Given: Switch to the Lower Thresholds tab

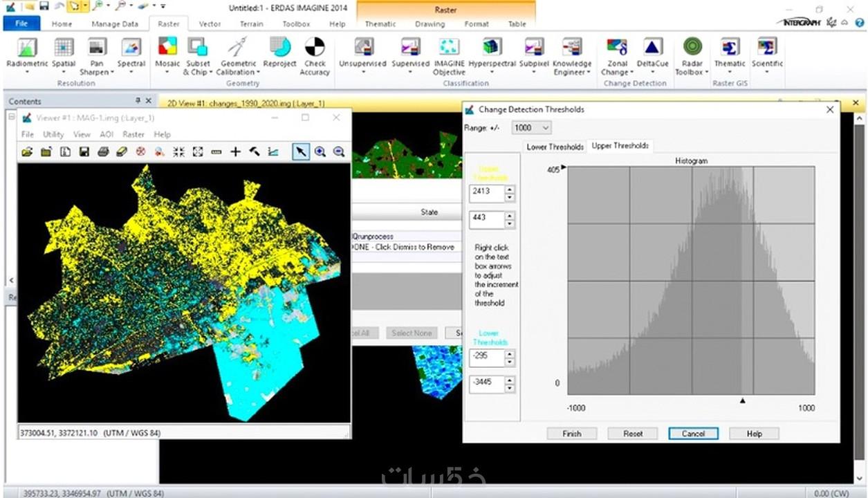Looking at the screenshot, I should pos(555,147).
